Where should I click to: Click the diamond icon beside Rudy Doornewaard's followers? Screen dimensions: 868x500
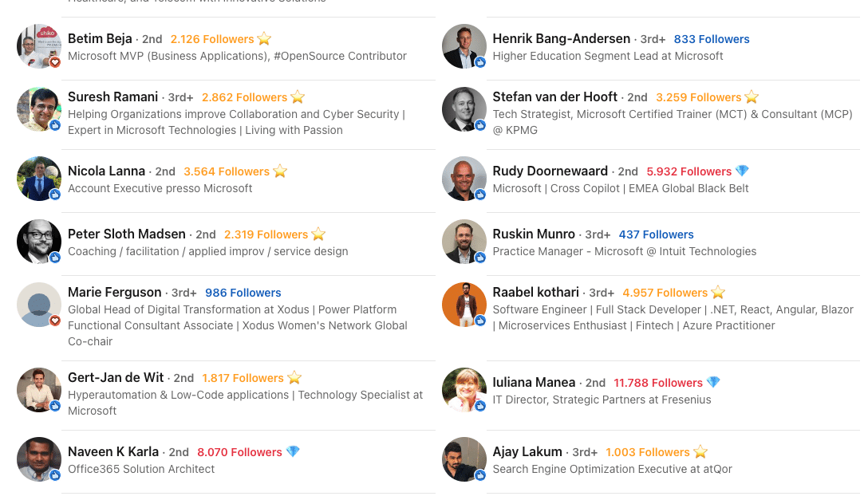click(742, 171)
